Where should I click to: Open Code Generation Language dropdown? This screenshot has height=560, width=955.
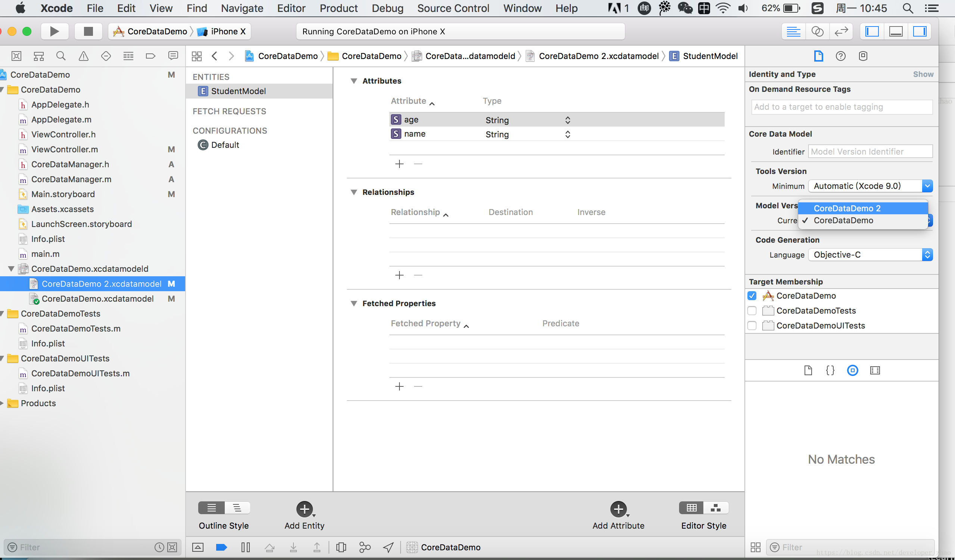(870, 255)
